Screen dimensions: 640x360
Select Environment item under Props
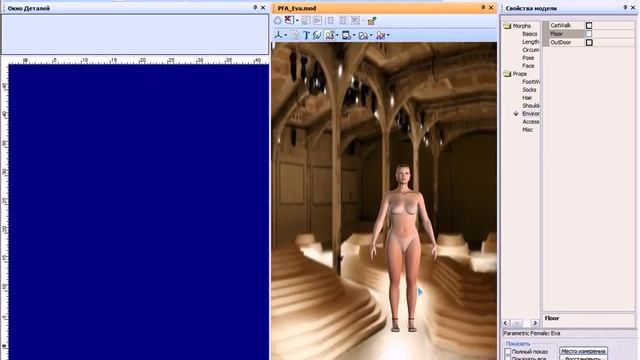[x=531, y=114]
